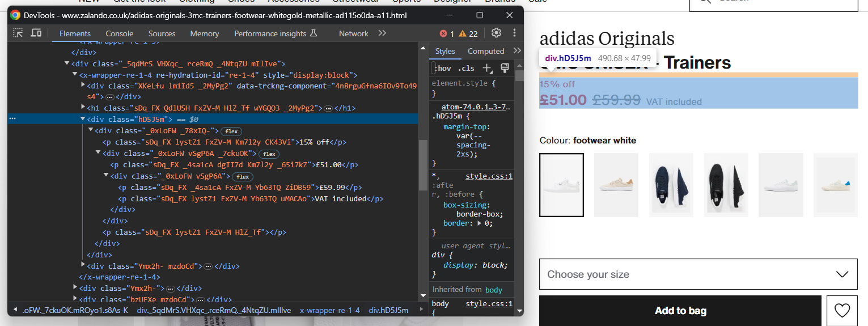Add item to wishlist with heart icon
Screen dimensions: 868x326
842,311
